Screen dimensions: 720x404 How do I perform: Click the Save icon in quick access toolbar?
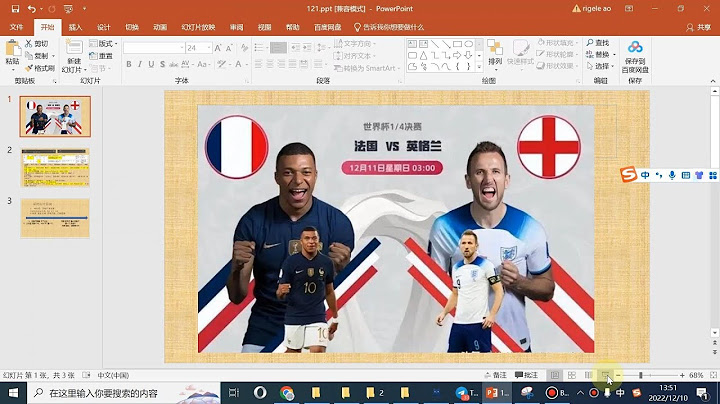point(15,9)
